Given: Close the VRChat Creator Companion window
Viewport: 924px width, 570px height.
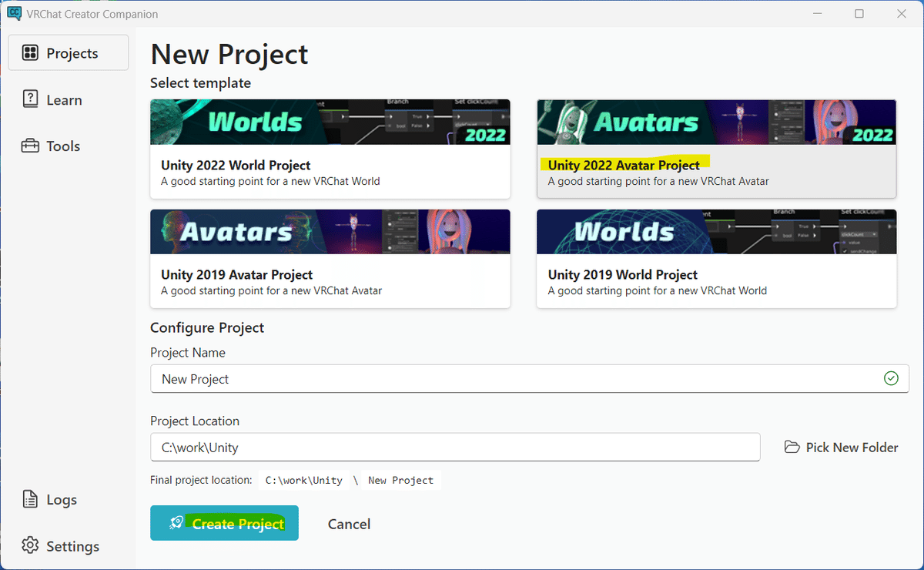Looking at the screenshot, I should click(901, 13).
